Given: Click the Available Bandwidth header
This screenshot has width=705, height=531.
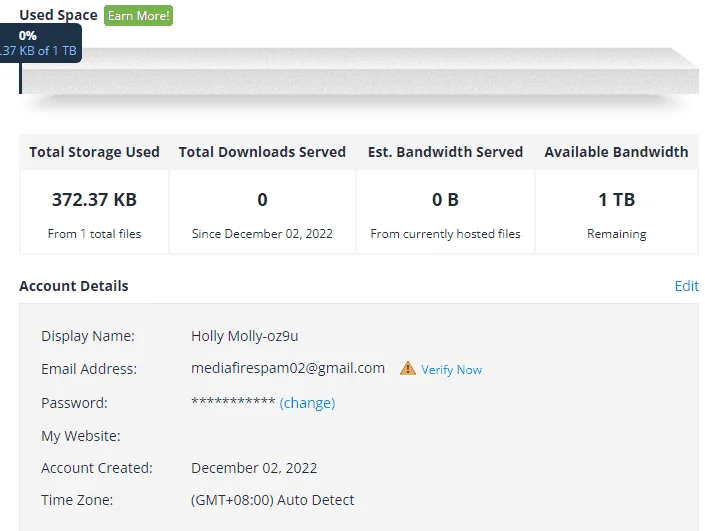Looking at the screenshot, I should 616,152.
